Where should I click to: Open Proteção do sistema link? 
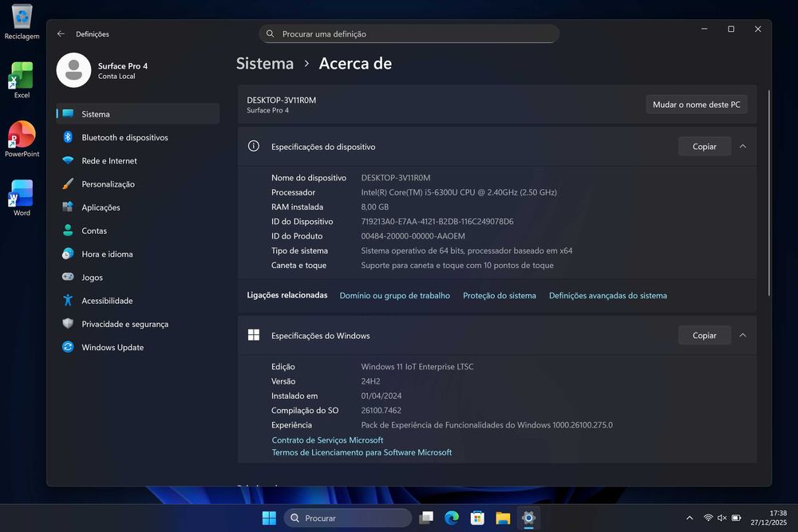pyautogui.click(x=500, y=295)
